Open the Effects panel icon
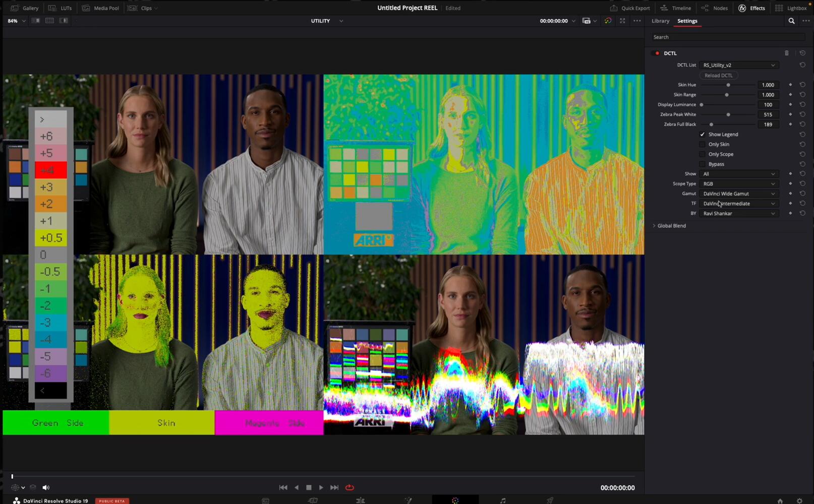Viewport: 814px width, 504px height. tap(751, 8)
